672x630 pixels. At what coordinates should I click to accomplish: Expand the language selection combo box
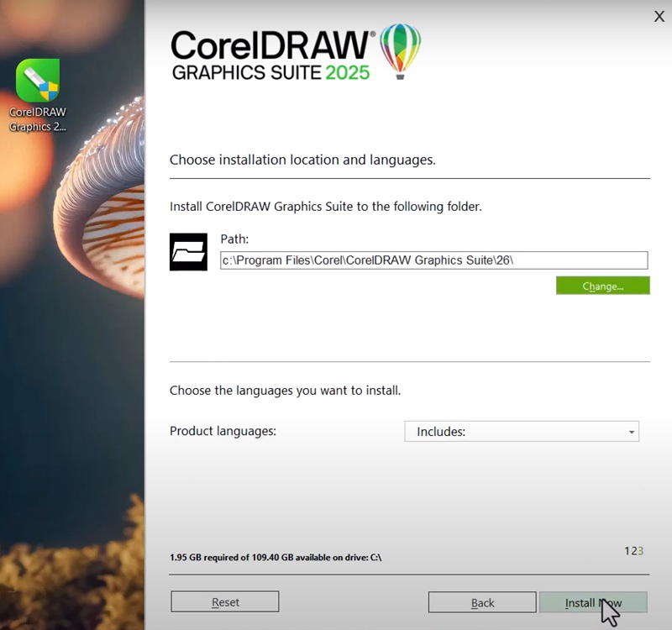coord(521,431)
